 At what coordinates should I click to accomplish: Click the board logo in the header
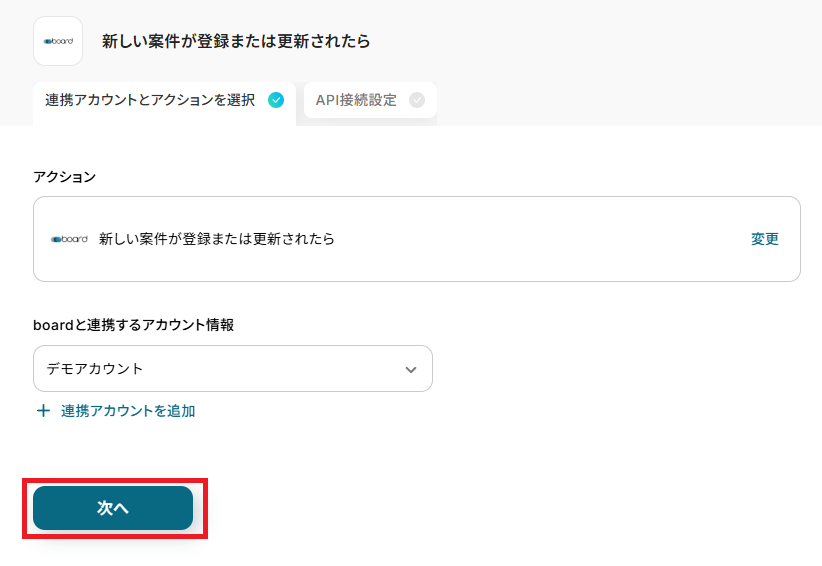tap(58, 41)
